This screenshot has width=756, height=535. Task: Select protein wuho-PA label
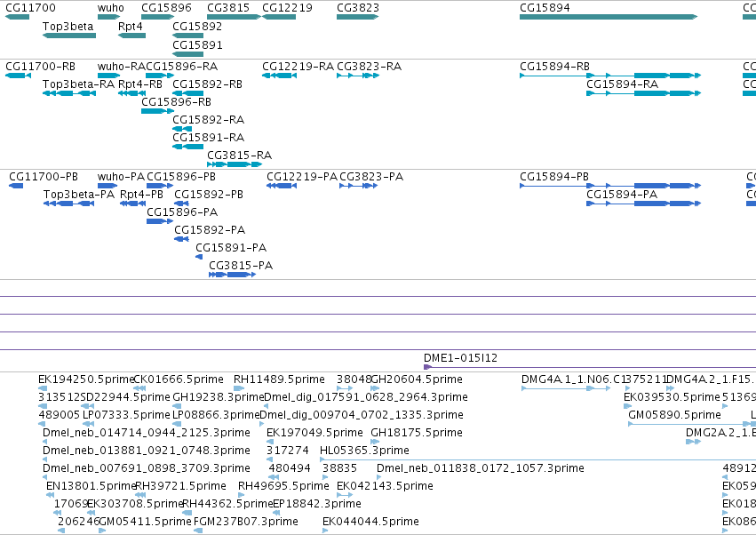[x=121, y=177]
